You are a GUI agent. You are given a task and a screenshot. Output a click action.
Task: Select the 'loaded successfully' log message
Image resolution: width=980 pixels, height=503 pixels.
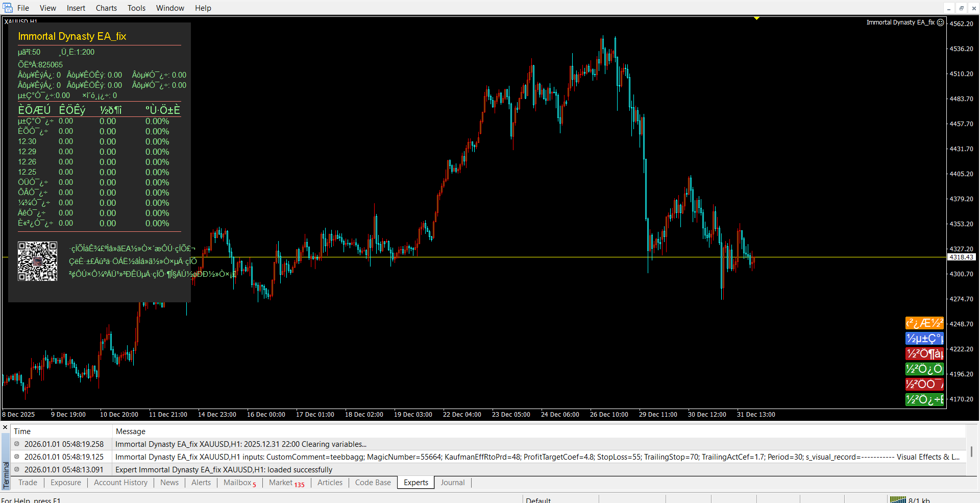[x=224, y=470]
